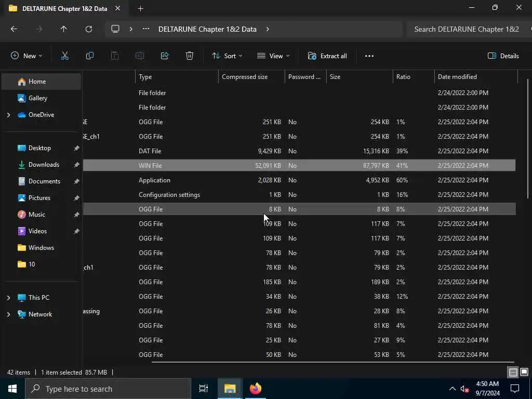The image size is (532, 399).
Task: Click Extract all button
Action: click(327, 56)
